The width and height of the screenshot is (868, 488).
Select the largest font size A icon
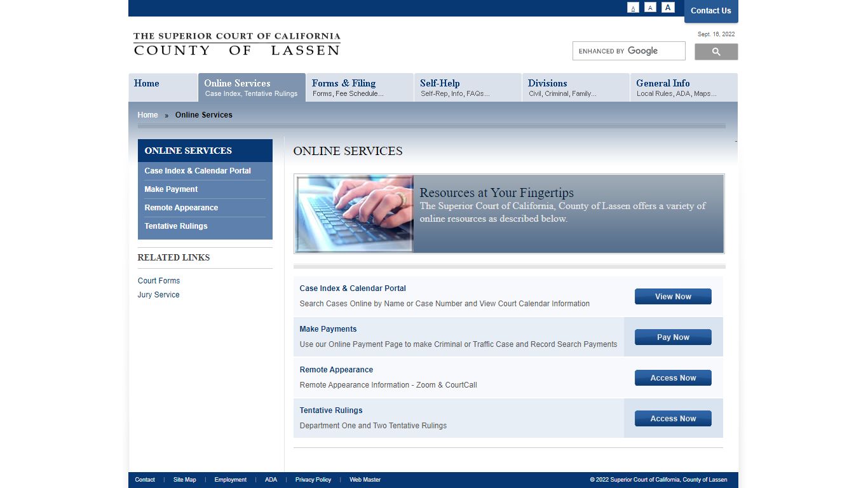(x=668, y=8)
